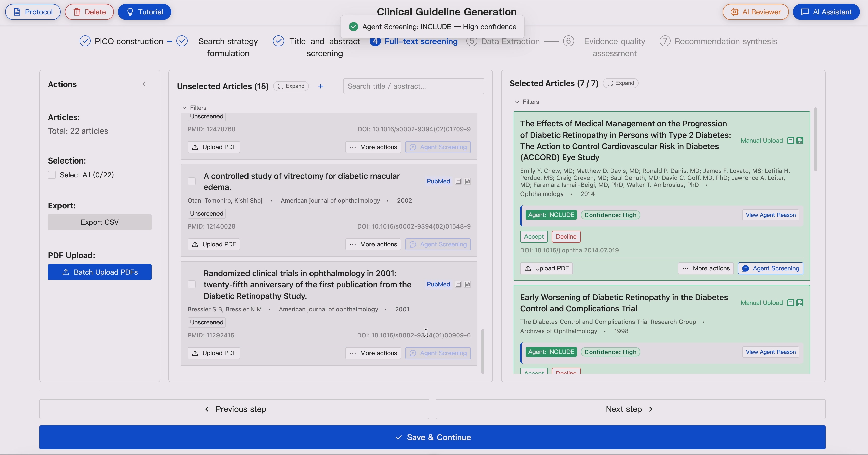This screenshot has width=868, height=455.
Task: Click the PDF icon on the vitrectomy article
Action: tap(467, 182)
